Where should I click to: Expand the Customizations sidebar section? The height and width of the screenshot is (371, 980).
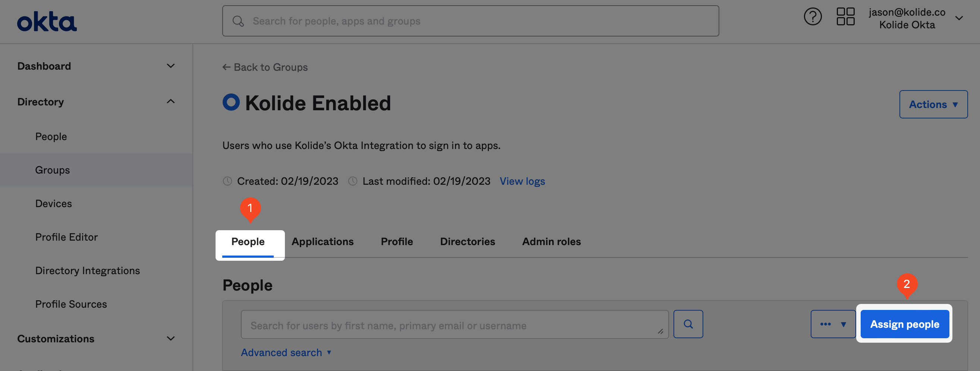pos(96,338)
